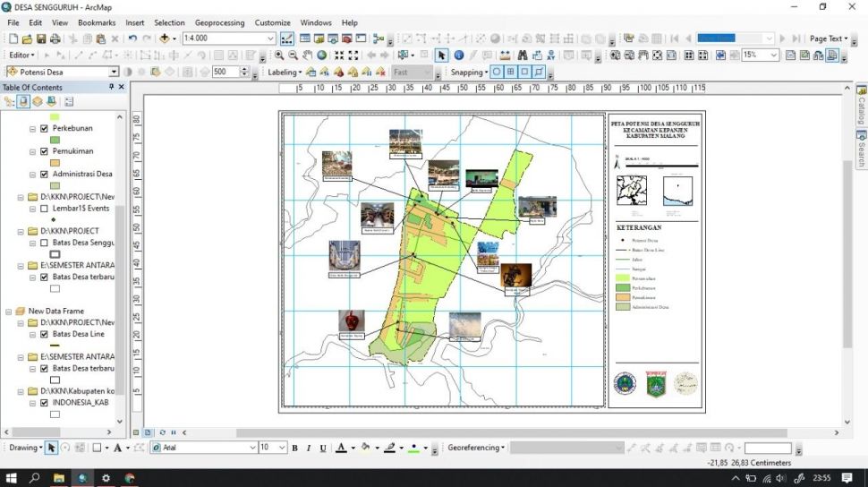Click the 500 value input field
Image resolution: width=868 pixels, height=487 pixels.
(226, 72)
